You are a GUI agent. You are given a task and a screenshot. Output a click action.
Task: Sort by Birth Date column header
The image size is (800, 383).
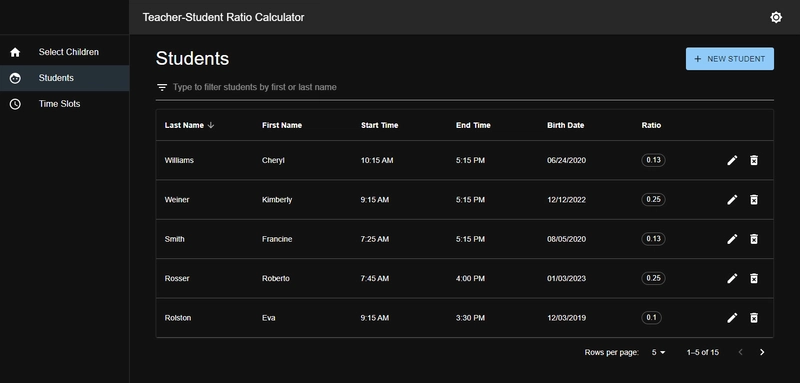(565, 125)
